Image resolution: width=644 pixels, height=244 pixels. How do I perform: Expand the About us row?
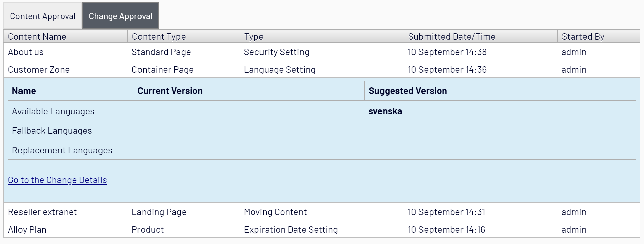pyautogui.click(x=26, y=52)
